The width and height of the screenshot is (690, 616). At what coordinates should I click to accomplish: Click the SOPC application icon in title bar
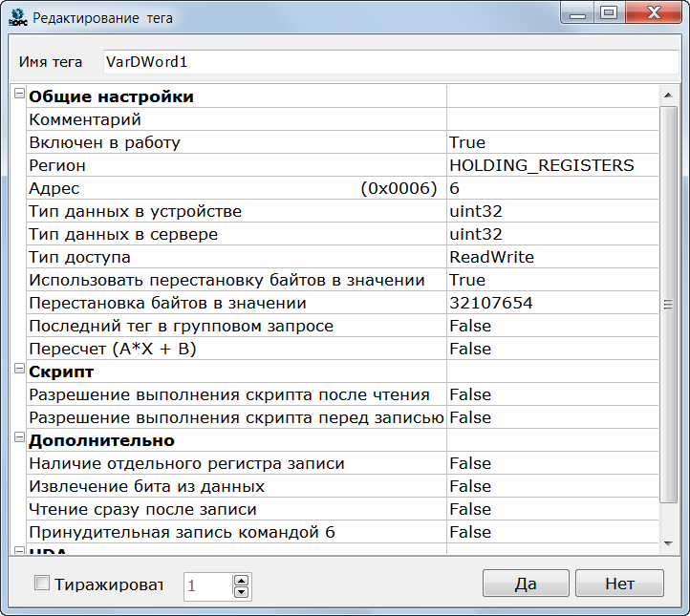tap(18, 17)
